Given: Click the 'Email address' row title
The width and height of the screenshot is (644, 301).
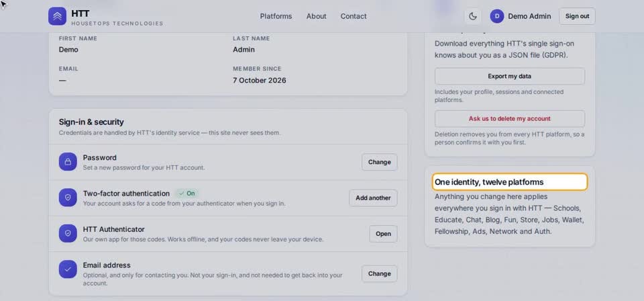Looking at the screenshot, I should point(107,265).
